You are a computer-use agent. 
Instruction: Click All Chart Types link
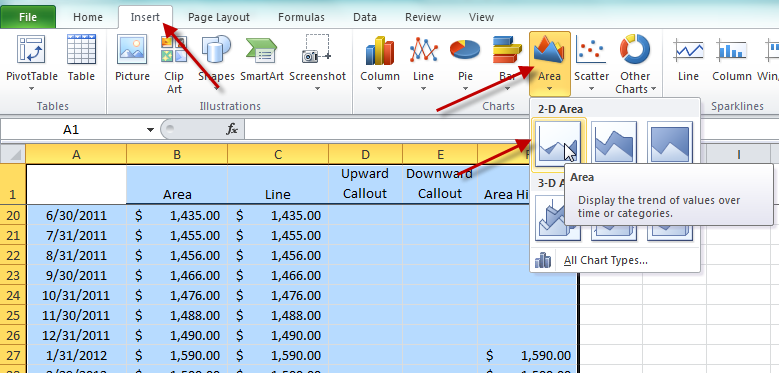click(606, 260)
